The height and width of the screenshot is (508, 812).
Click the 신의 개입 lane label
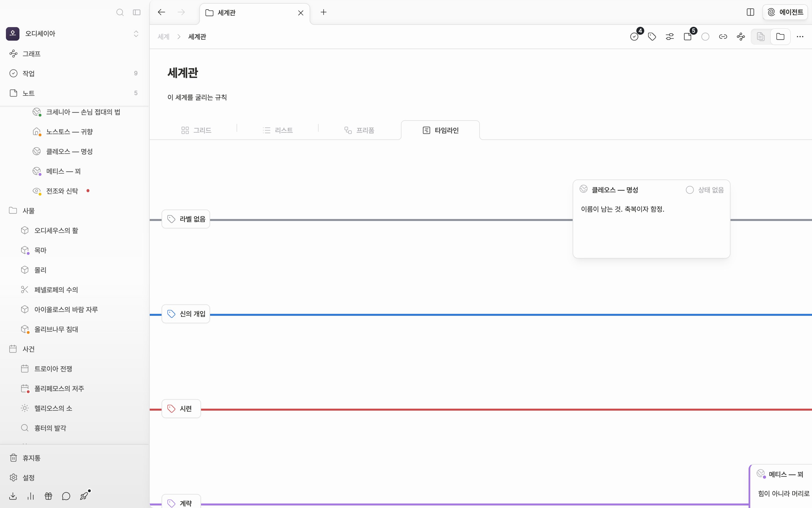pos(186,314)
